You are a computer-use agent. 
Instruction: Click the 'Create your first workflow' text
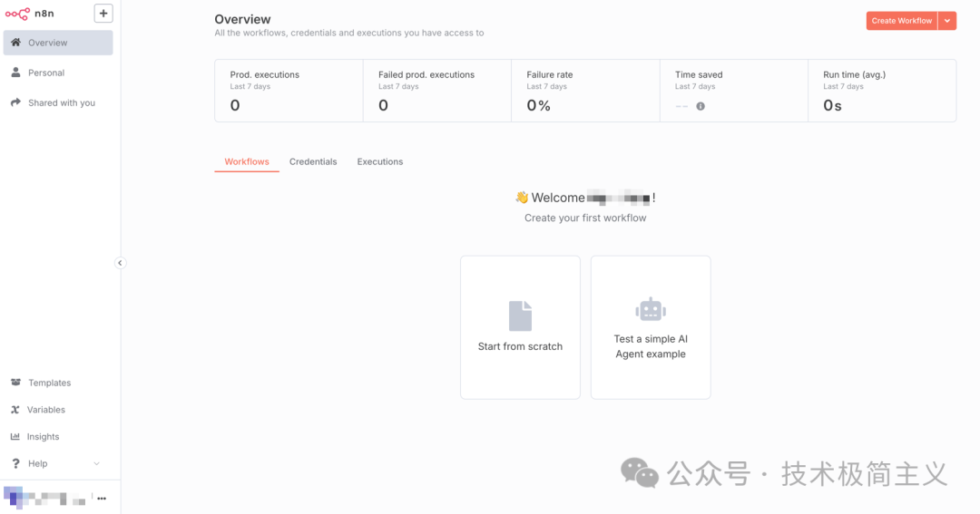pyautogui.click(x=585, y=218)
